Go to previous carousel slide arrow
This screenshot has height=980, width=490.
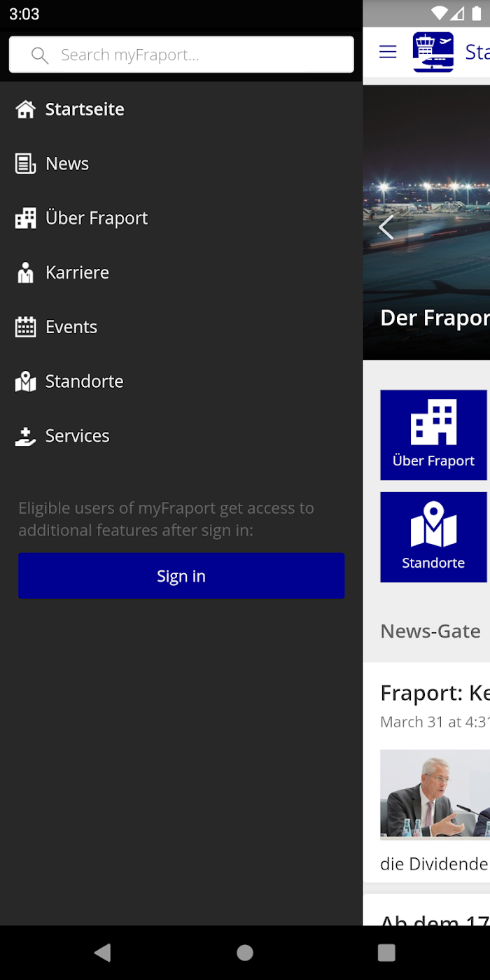[386, 227]
